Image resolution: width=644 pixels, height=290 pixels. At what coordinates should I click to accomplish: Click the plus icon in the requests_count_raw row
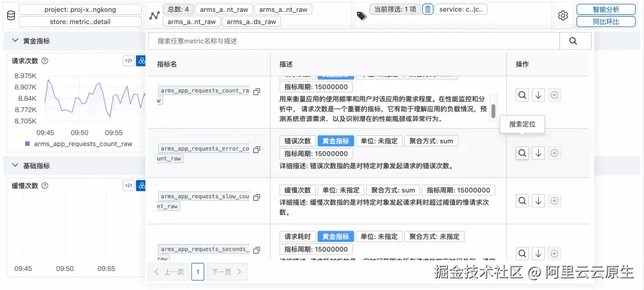pyautogui.click(x=555, y=95)
